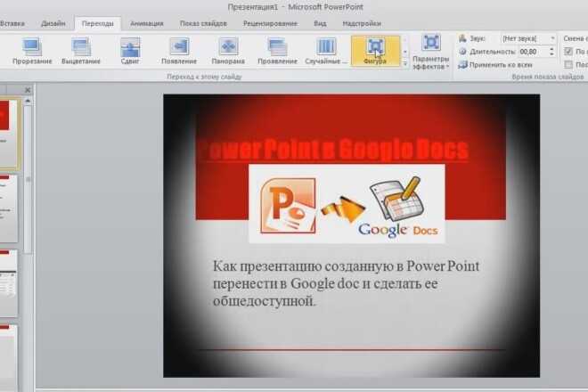Image resolution: width=588 pixels, height=392 pixels.
Task: Select the second slide thumbnail
Action: (8, 208)
